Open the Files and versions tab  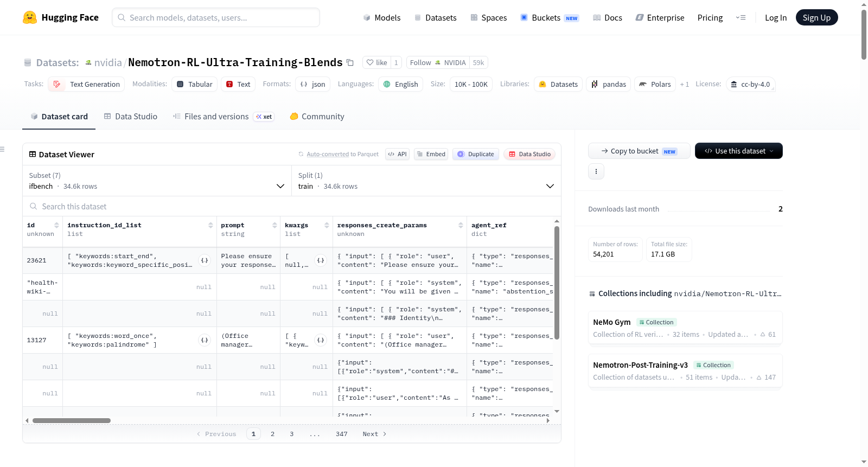pos(223,117)
